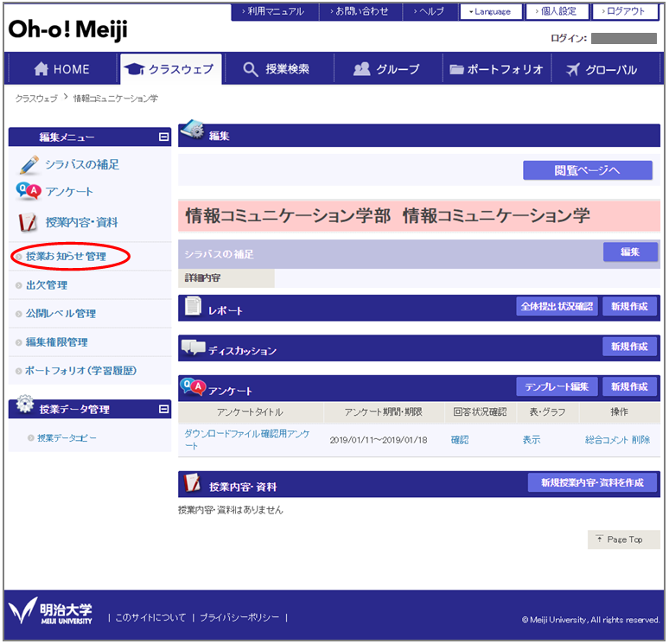The height and width of the screenshot is (644, 669).
Task: Open プライバシーポリシー footer link
Action: [x=239, y=617]
